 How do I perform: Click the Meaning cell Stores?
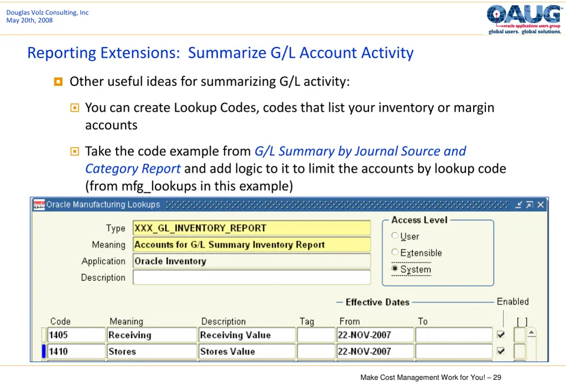(152, 351)
